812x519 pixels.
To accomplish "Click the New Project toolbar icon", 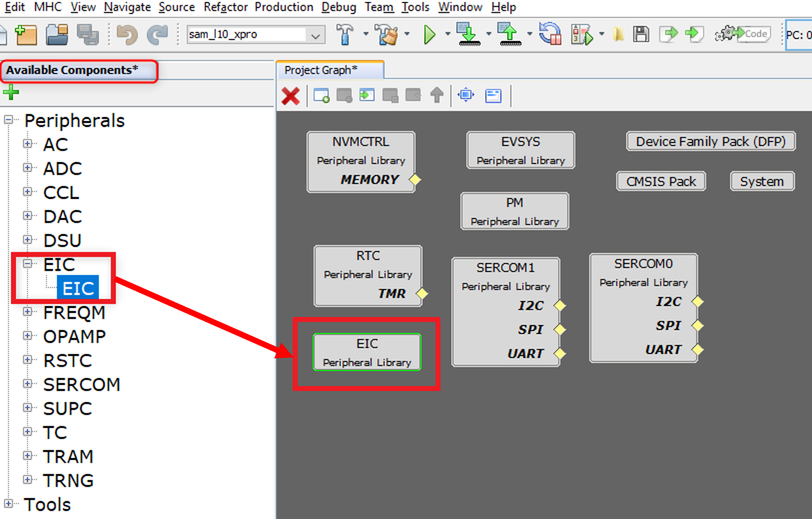I will (26, 35).
